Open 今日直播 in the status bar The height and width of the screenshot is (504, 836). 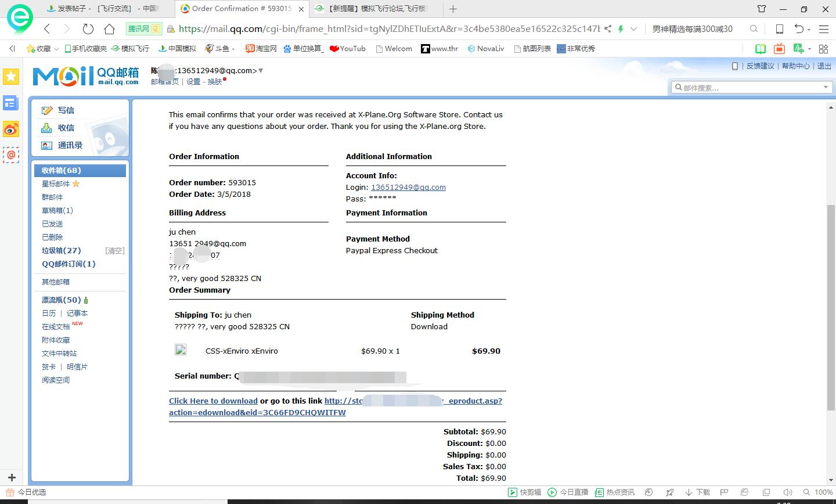pos(568,492)
